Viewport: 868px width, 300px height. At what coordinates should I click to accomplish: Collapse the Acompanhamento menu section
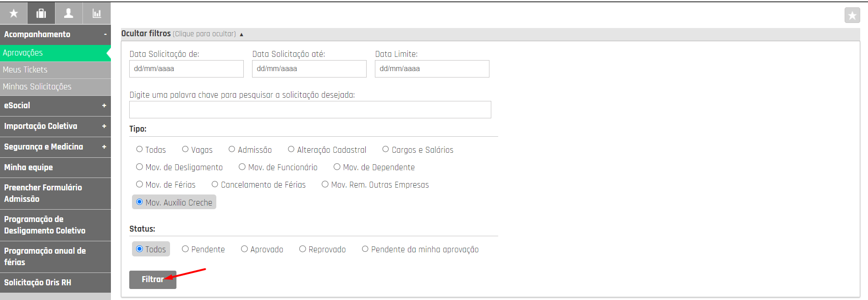(x=55, y=34)
